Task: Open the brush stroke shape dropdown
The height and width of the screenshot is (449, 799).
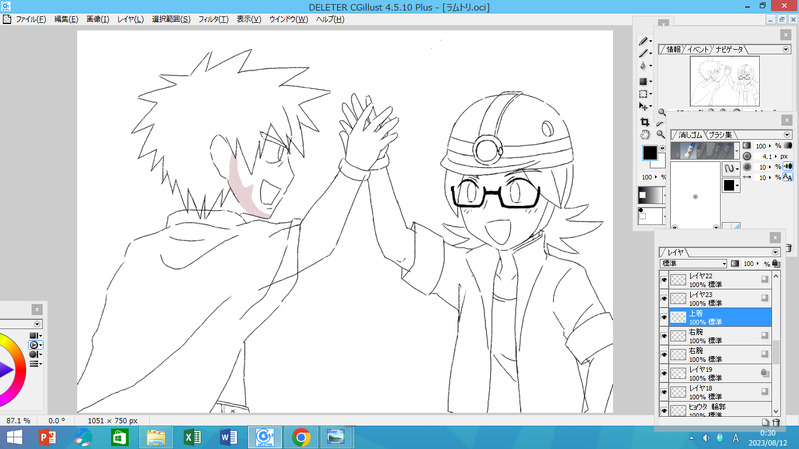Action: pos(732,168)
